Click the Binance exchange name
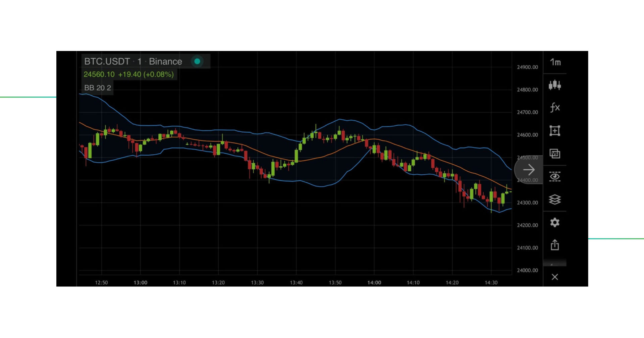 (166, 61)
